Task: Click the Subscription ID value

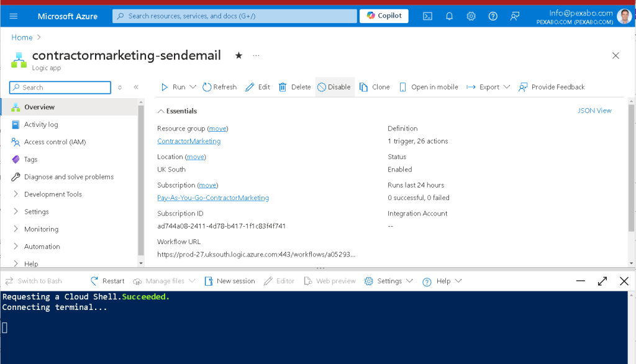Action: click(222, 226)
